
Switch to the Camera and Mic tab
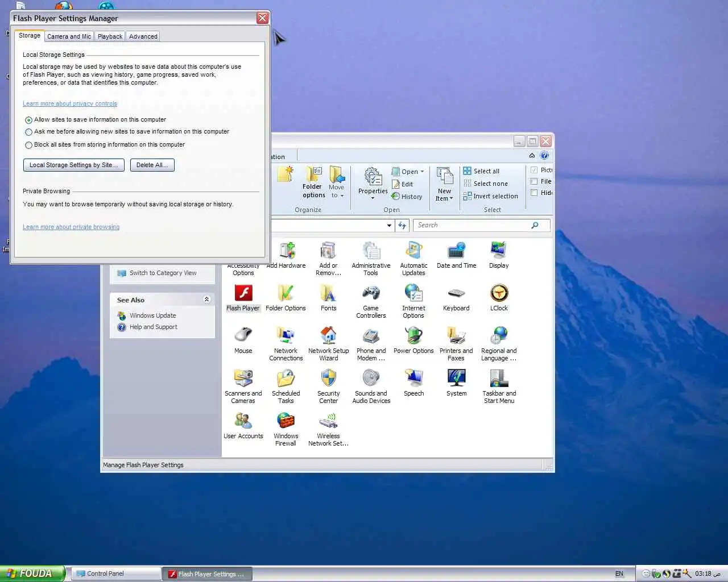coord(69,36)
